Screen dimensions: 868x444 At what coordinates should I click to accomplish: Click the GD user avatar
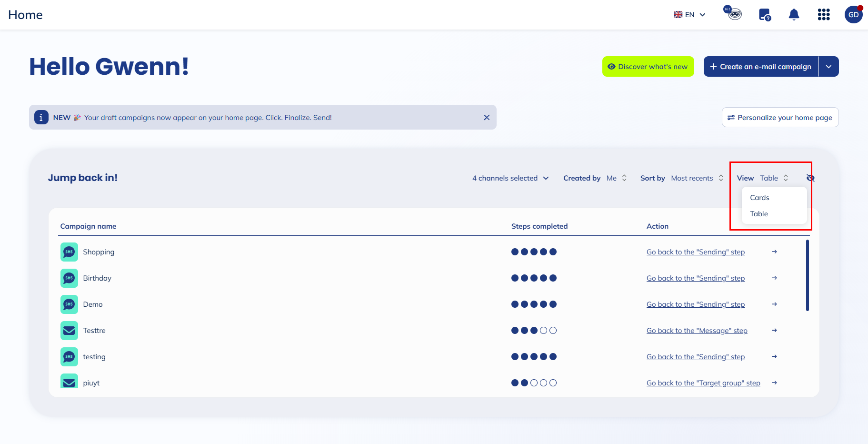(x=853, y=15)
